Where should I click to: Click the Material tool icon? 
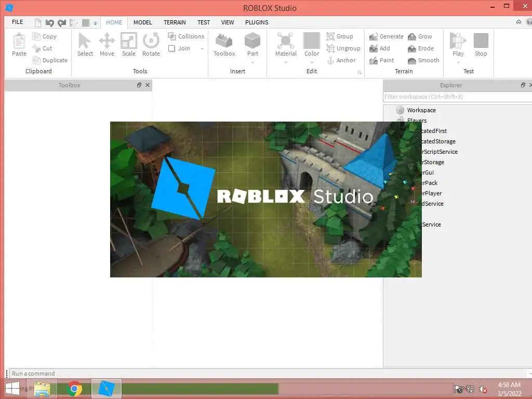(x=286, y=41)
